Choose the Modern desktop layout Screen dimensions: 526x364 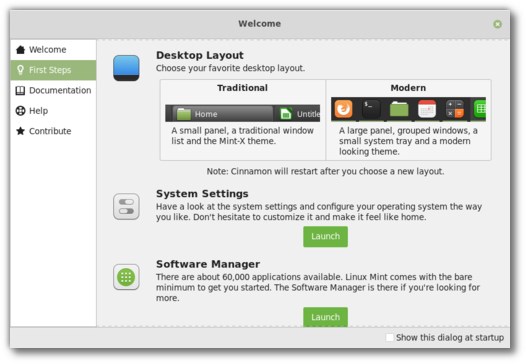tap(408, 120)
